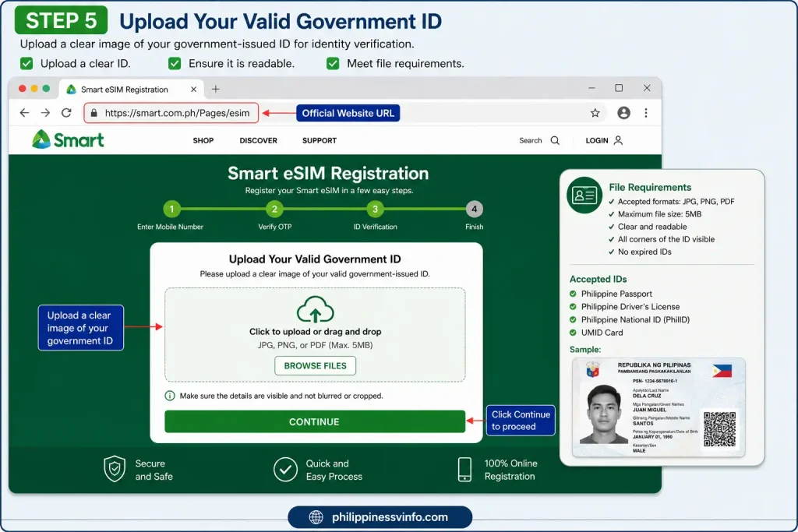Open a new tab with plus icon
Screen dimensions: 798x532
pyautogui.click(x=216, y=89)
